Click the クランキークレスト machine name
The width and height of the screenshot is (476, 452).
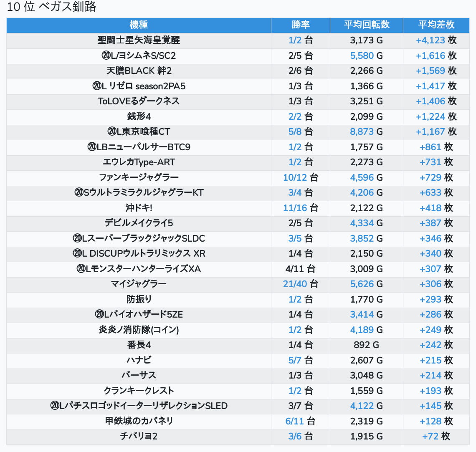[139, 391]
